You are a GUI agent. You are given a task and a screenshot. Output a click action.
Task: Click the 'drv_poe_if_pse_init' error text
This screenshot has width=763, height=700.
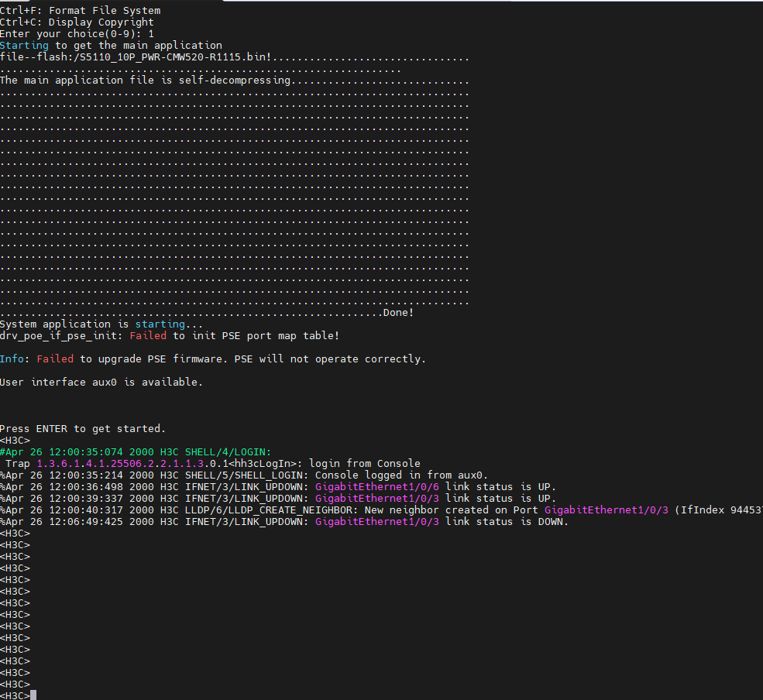point(60,336)
